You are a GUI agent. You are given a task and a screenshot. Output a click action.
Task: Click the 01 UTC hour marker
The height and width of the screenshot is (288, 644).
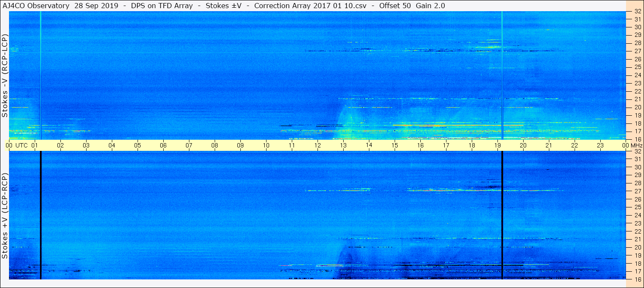coord(35,145)
